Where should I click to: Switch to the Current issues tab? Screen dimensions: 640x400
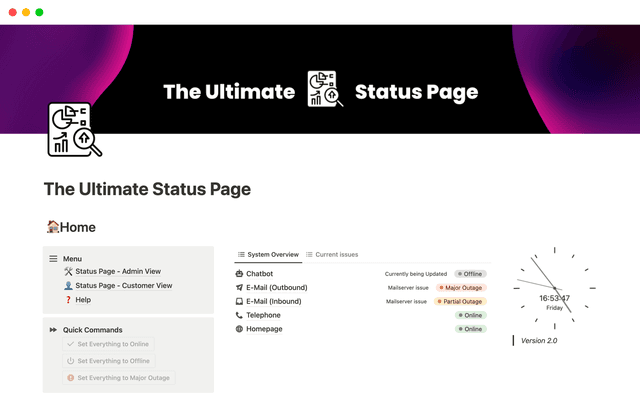332,254
